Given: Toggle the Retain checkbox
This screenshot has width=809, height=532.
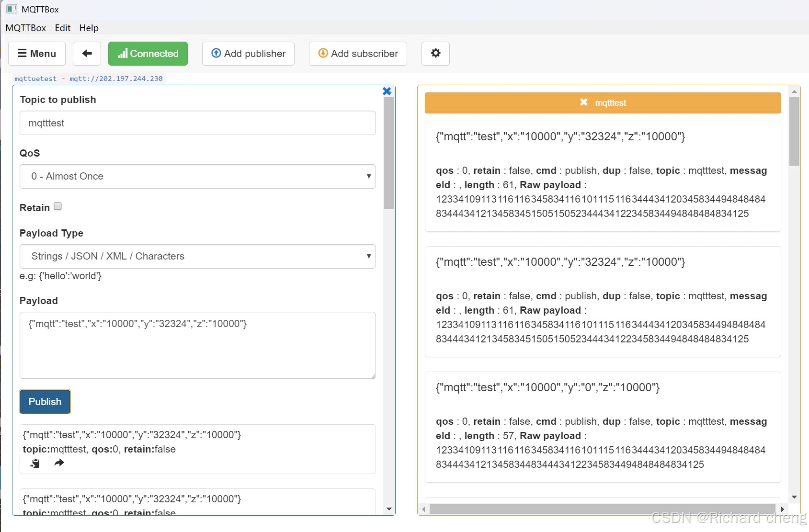Looking at the screenshot, I should click(x=58, y=206).
